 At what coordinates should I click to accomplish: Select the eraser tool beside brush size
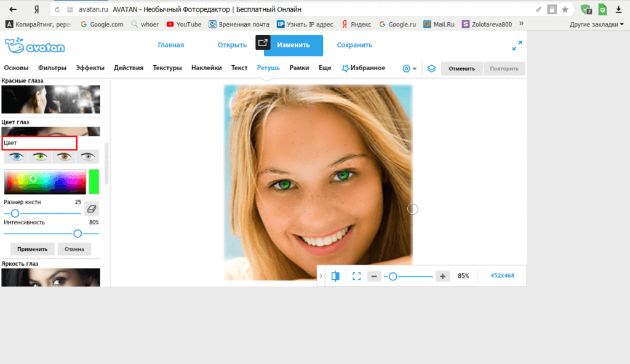91,209
